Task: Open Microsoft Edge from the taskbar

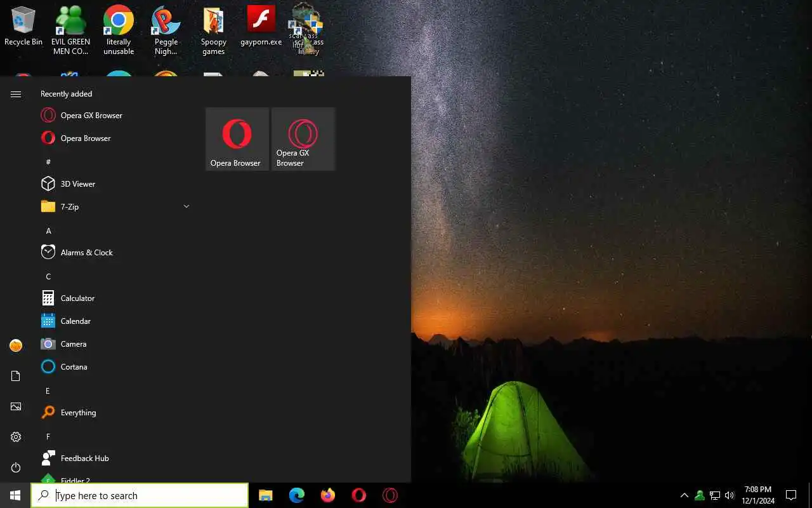Action: coord(297,495)
